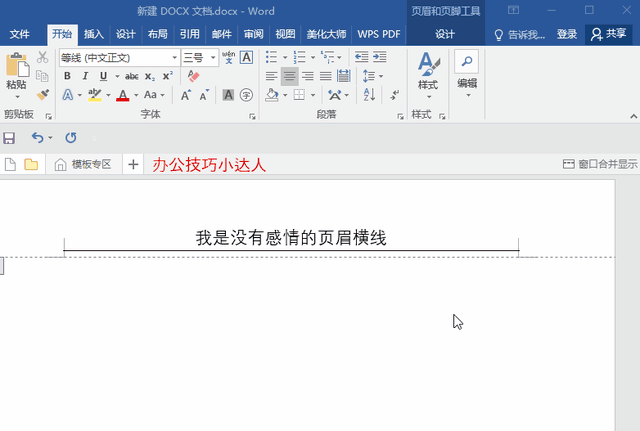Screen dimensions: 640x431
Task: Open 页眉和页脚工具 设计 tab
Action: [445, 34]
